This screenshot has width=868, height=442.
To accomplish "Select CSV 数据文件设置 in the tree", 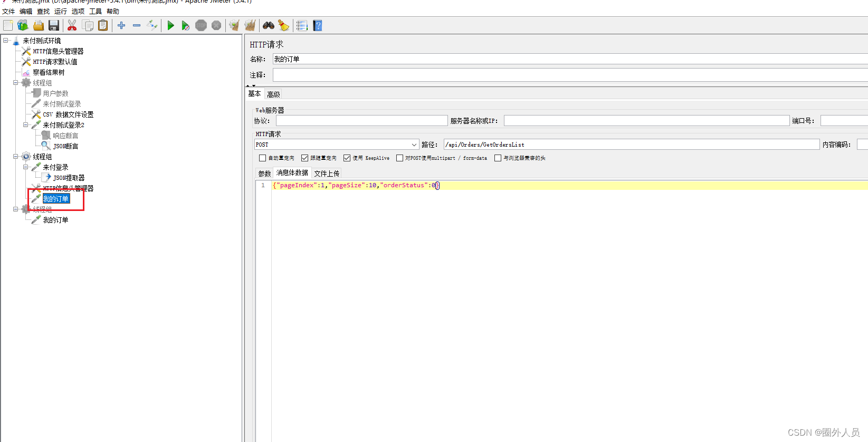I will [x=68, y=114].
